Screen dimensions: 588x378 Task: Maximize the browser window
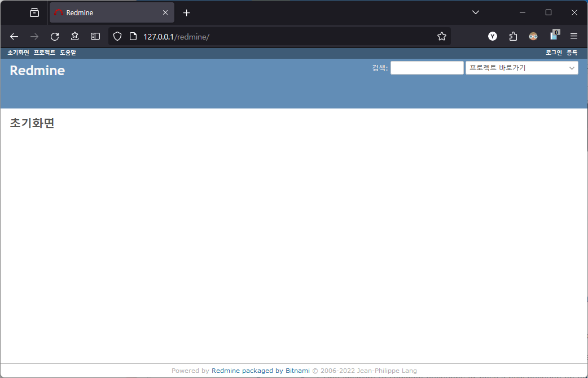548,12
